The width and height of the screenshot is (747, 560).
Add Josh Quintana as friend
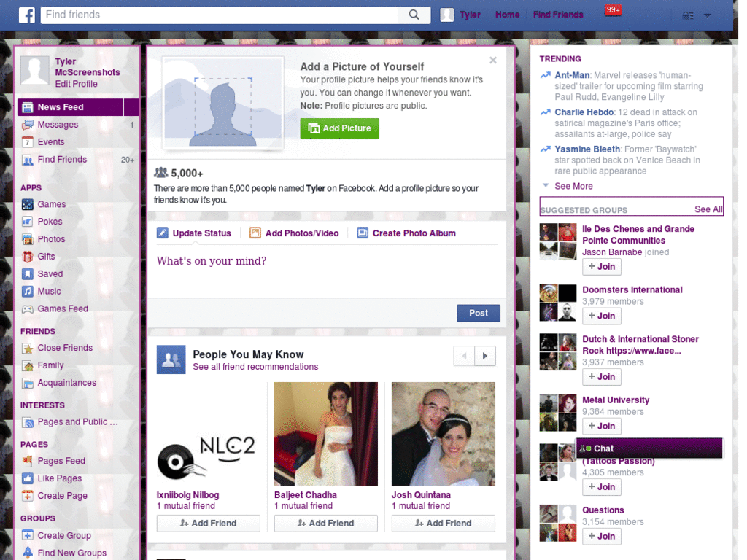443,524
